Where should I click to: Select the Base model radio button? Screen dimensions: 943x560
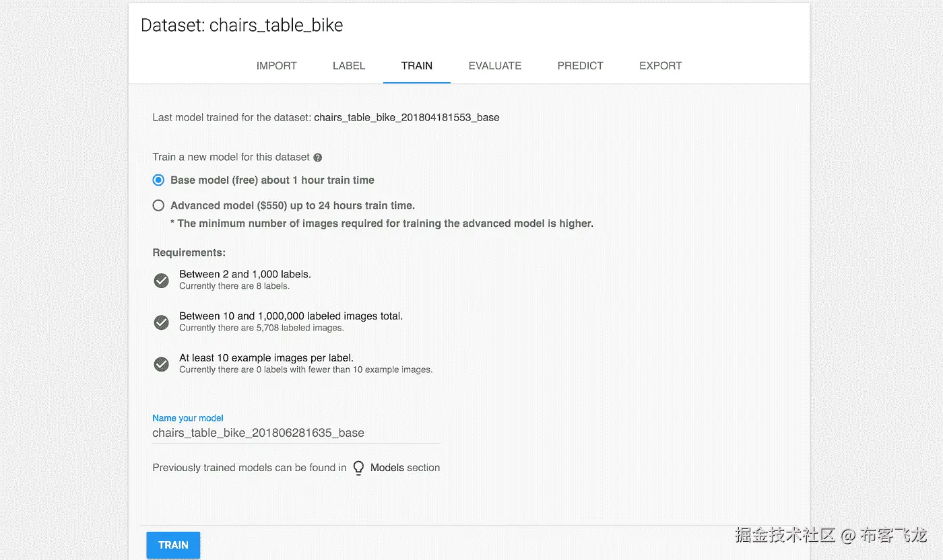click(158, 180)
